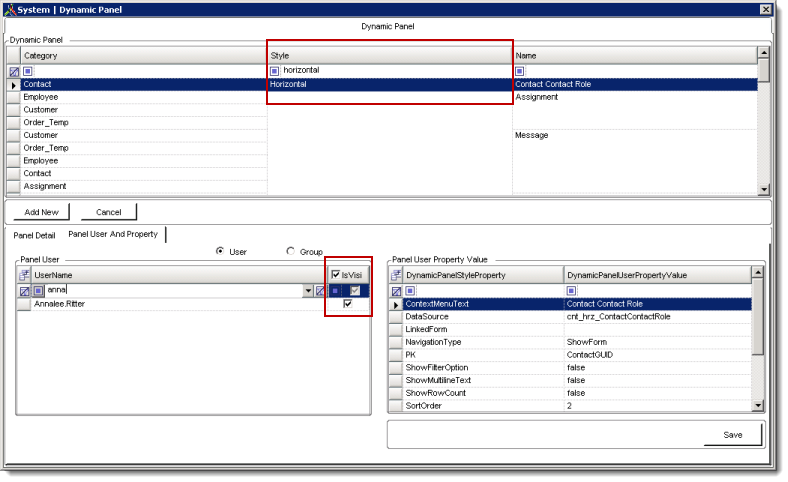Open the Panel User grid column chooser icon

point(24,274)
